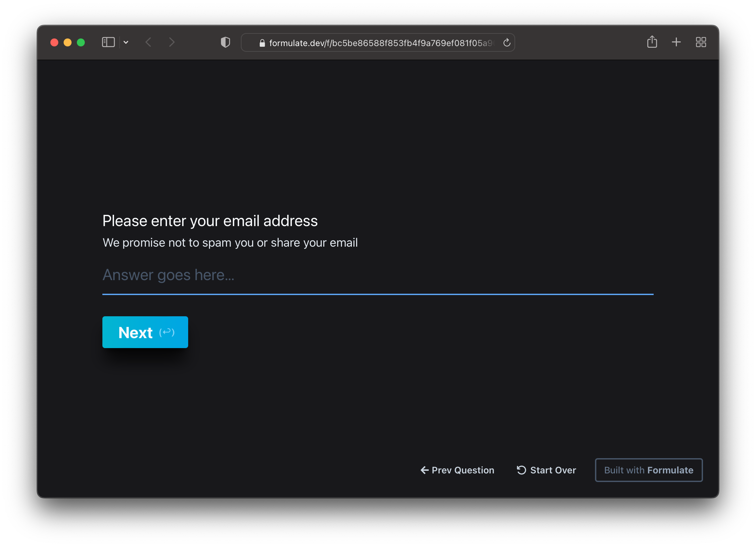The image size is (756, 547).
Task: Close the window with red button
Action: pos(54,42)
